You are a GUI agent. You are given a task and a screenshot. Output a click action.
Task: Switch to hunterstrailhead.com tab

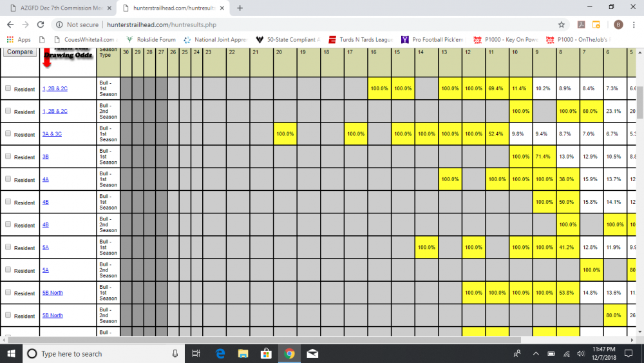pos(173,8)
